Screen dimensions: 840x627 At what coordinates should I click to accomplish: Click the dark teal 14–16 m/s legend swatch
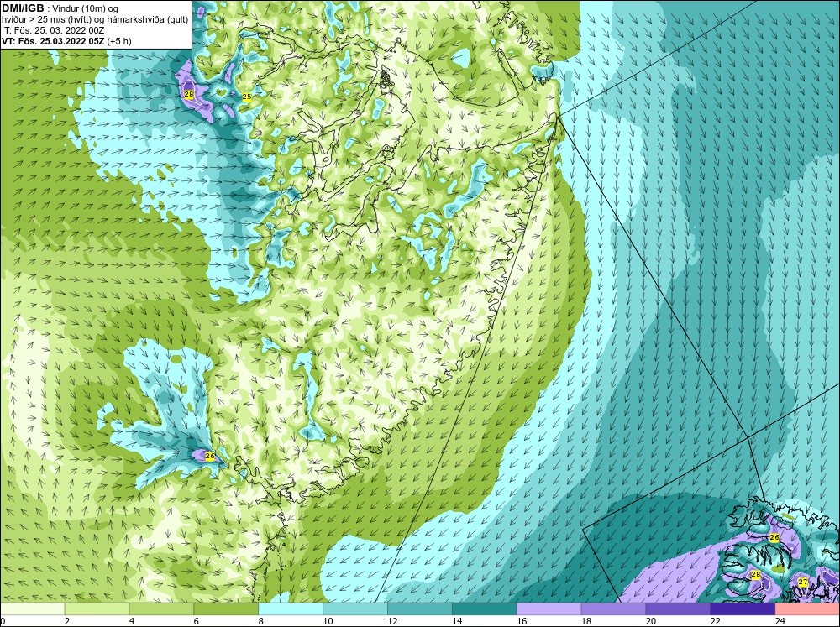pyautogui.click(x=485, y=609)
